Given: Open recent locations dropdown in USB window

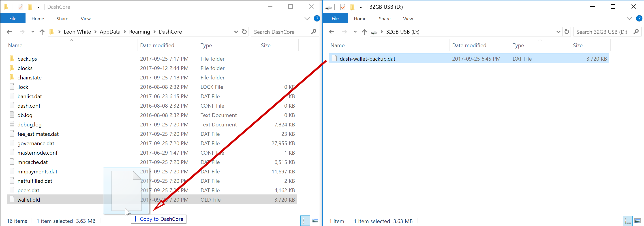Looking at the screenshot, I should (x=355, y=32).
